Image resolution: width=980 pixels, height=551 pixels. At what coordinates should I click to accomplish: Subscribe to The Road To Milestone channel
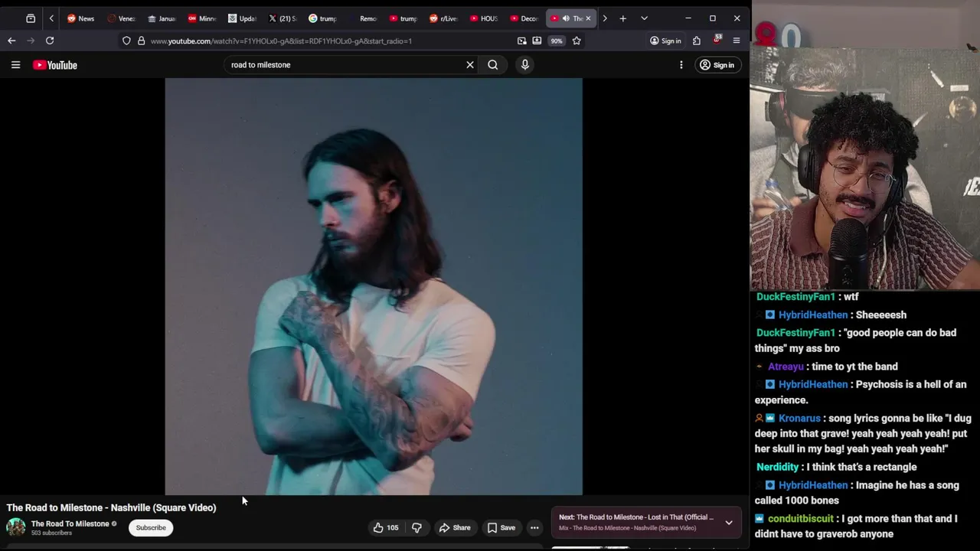tap(151, 527)
